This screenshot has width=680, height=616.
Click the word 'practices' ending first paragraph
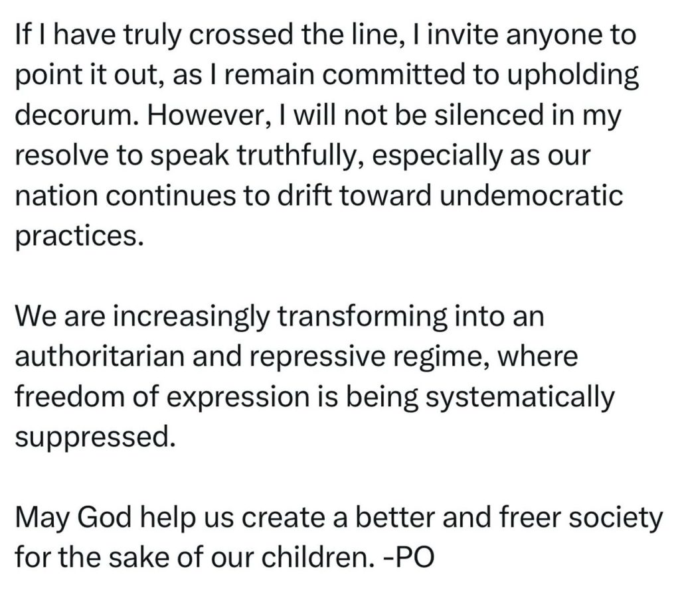(x=76, y=237)
